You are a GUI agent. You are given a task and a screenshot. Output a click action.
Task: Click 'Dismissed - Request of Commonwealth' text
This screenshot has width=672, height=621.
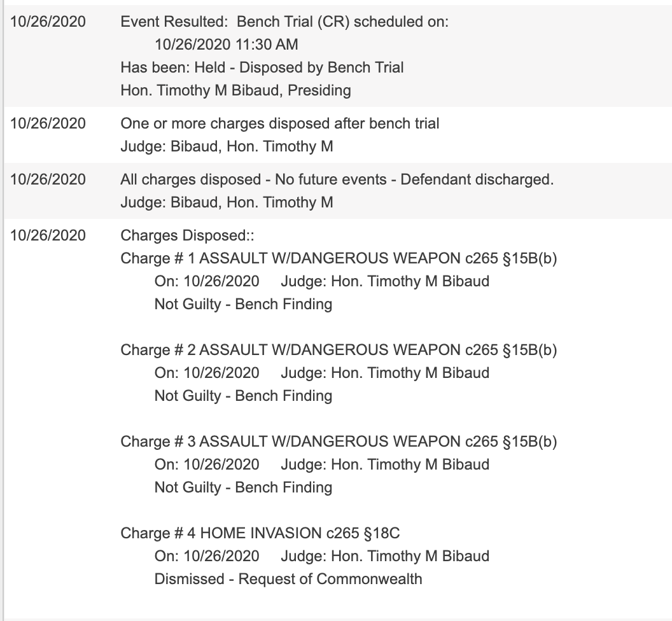pyautogui.click(x=288, y=579)
